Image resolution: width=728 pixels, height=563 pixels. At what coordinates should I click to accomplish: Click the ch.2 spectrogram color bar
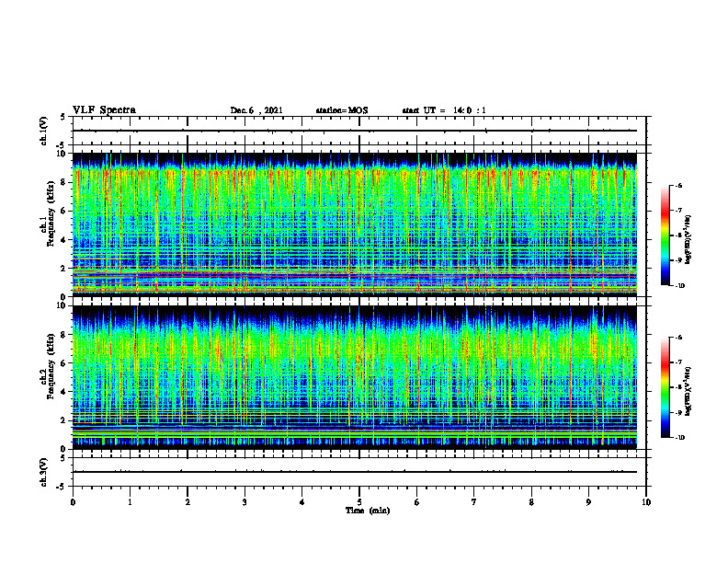click(x=665, y=387)
